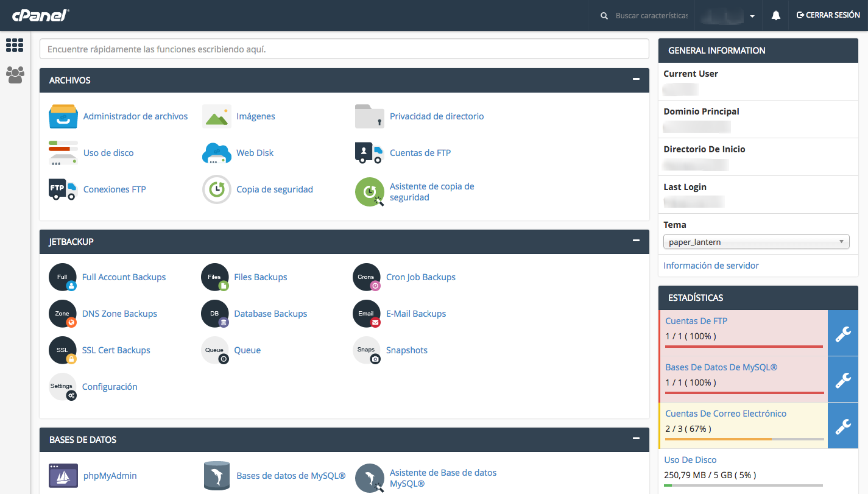Image resolution: width=868 pixels, height=494 pixels.
Task: Click the header search magnifier icon
Action: pos(604,16)
